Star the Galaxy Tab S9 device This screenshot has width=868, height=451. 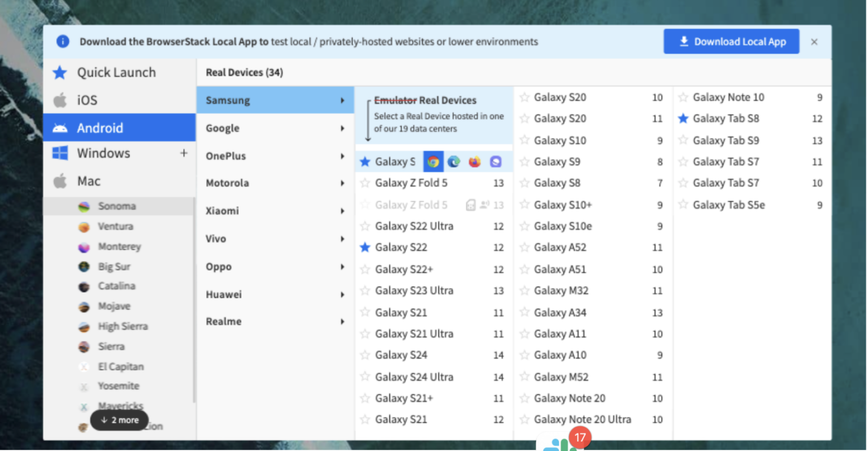[683, 140]
